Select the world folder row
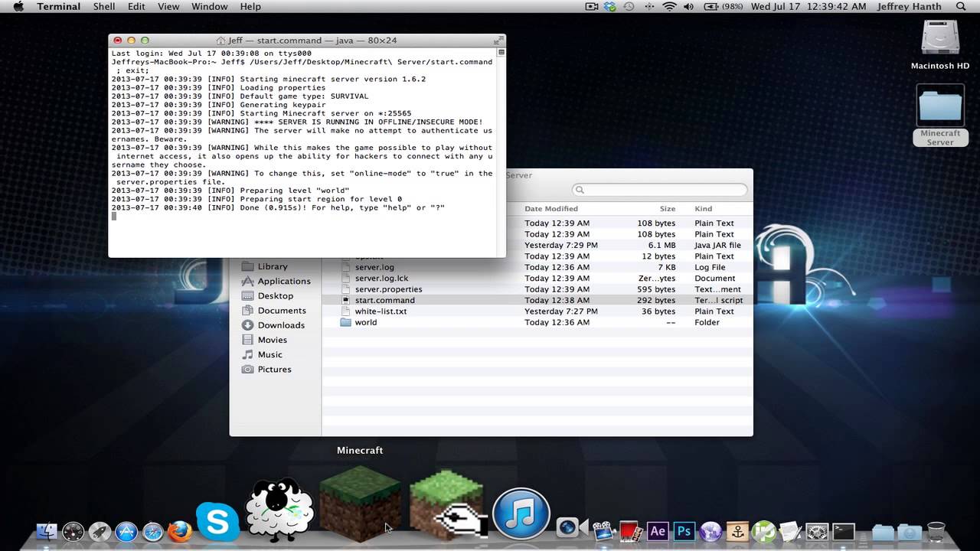This screenshot has height=551, width=980. pyautogui.click(x=537, y=322)
